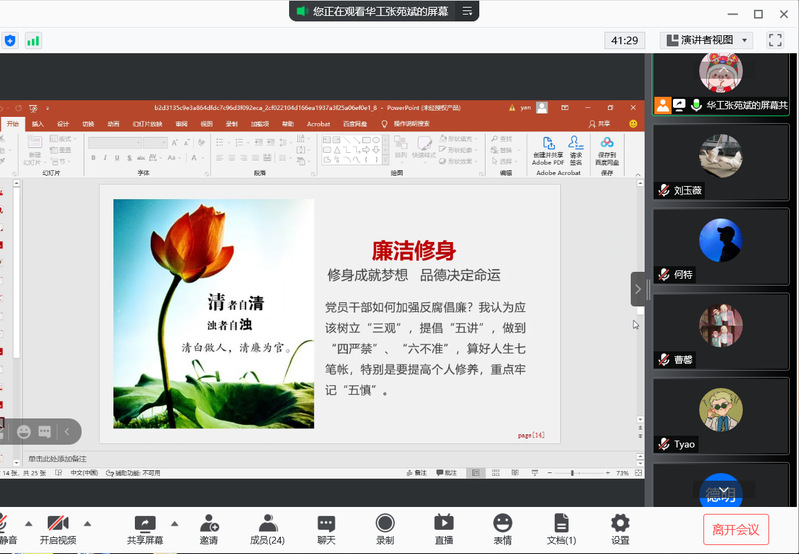Open the 聊天 chat panel
Viewport: 799px width, 554px height.
[x=326, y=530]
